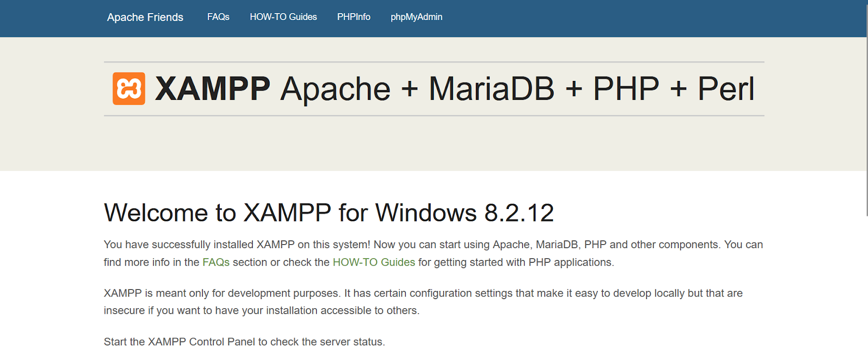
Task: Click the standalone PHP word in the banner
Action: (x=626, y=88)
